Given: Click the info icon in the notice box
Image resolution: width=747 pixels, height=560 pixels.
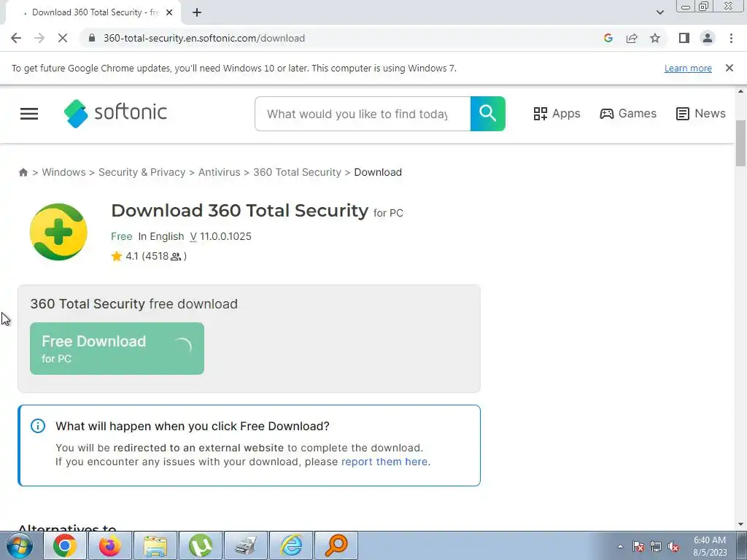Looking at the screenshot, I should [x=38, y=426].
